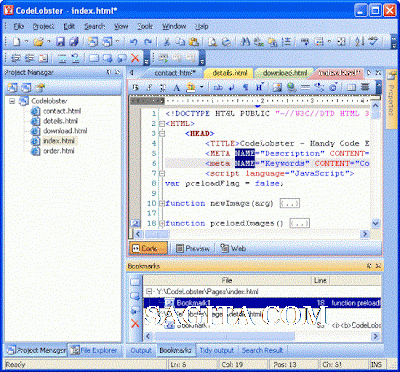The height and width of the screenshot is (372, 400).
Task: Open the Project menu
Action: click(x=43, y=26)
